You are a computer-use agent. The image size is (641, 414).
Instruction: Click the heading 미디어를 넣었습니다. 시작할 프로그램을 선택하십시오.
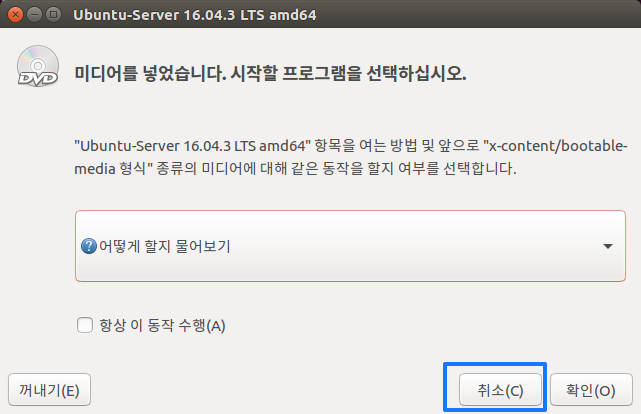[270, 74]
